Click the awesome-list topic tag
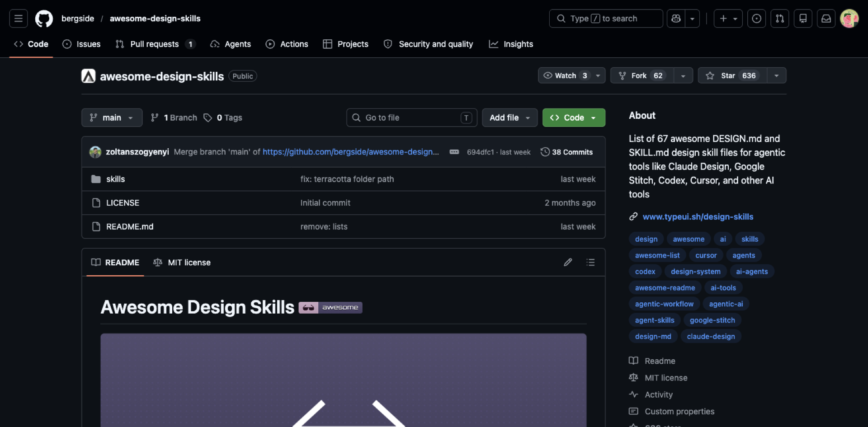The image size is (868, 427). 657,255
